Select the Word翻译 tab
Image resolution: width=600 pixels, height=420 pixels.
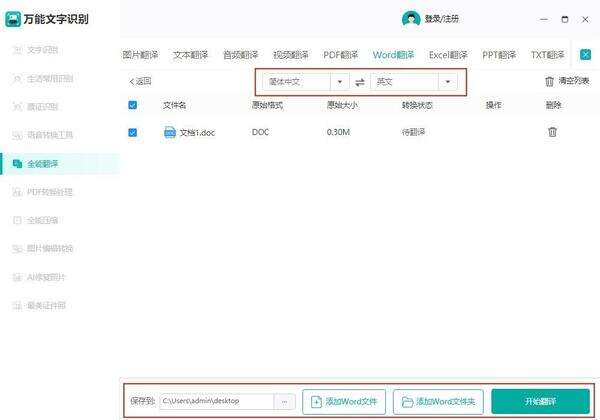pyautogui.click(x=393, y=55)
